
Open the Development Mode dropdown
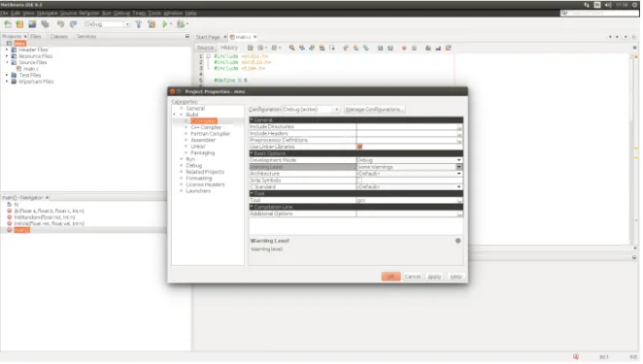coord(409,160)
